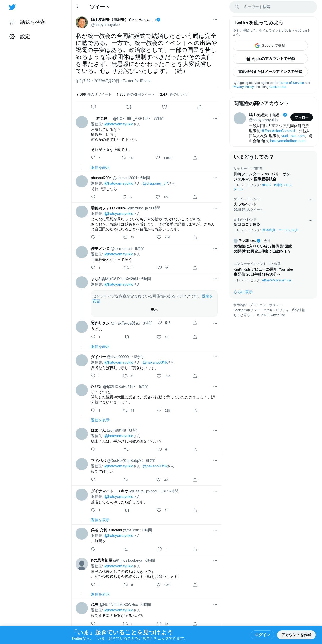Open 話題を検索 explore menu item
This screenshot has height=644, width=322.
click(x=27, y=22)
